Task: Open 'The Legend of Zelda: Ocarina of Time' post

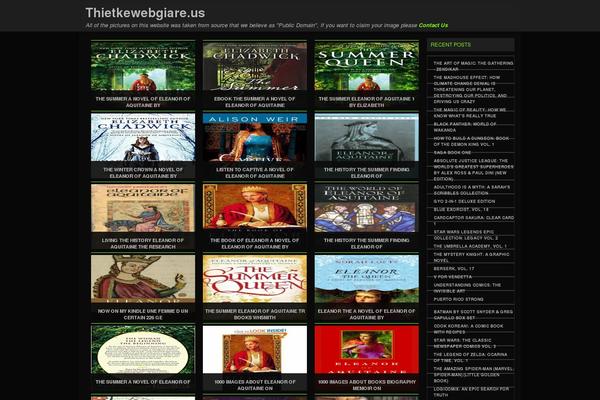Action: pyautogui.click(x=470, y=358)
